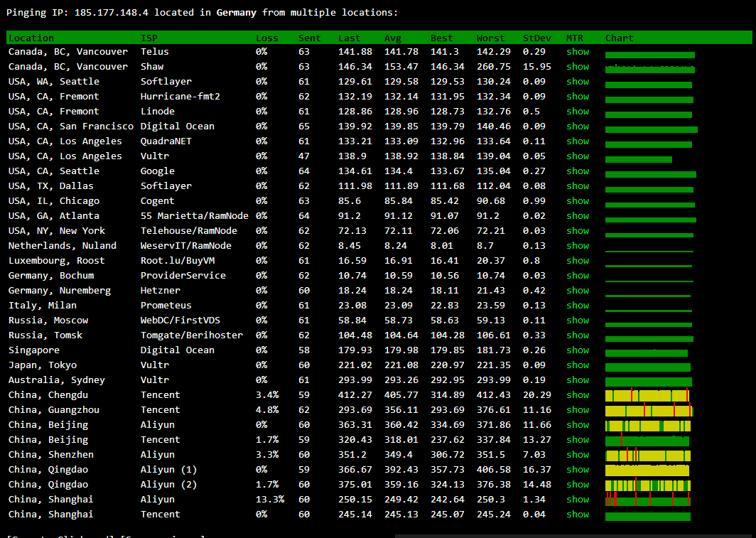756x538 pixels.
Task: Show MTR for Guangzhou Tencent
Action: point(578,410)
